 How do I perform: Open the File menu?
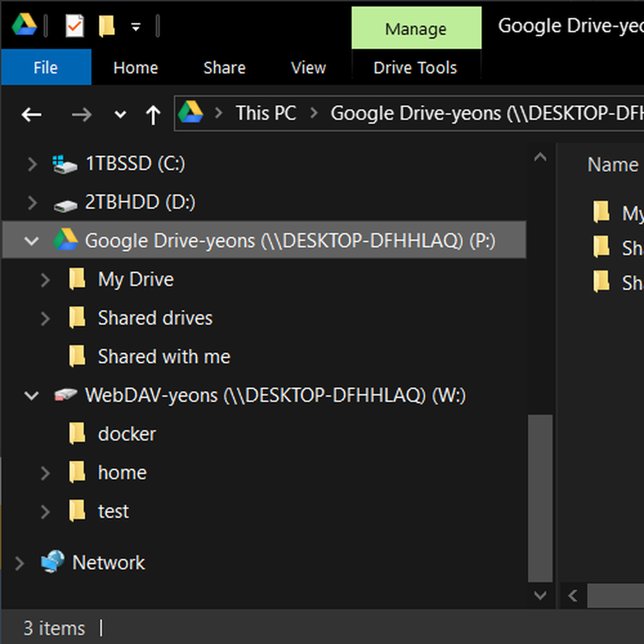tap(45, 67)
